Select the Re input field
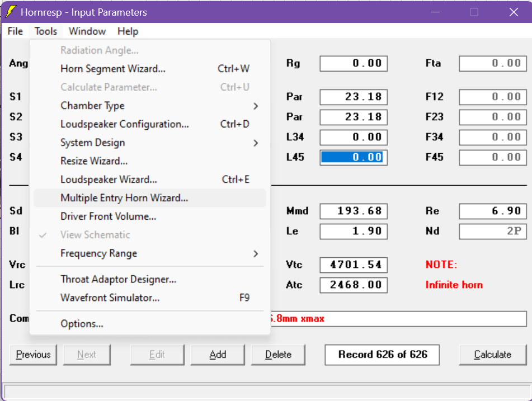532x401 pixels. point(493,211)
